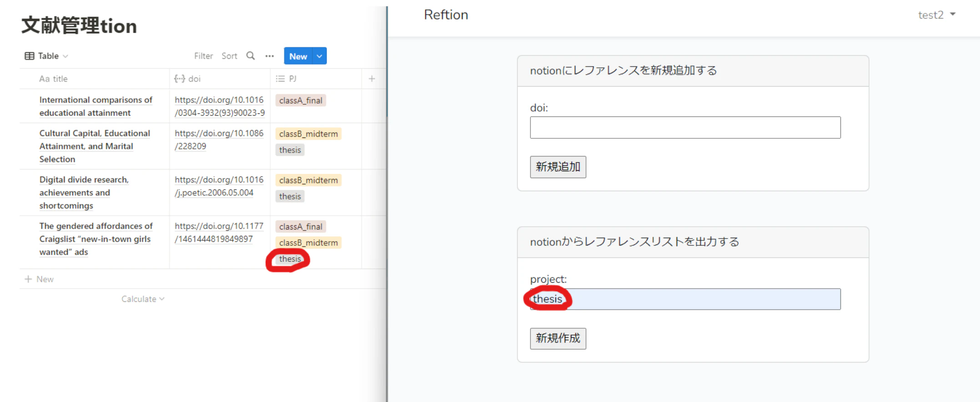Click thesis tag in Digital divide row

[x=290, y=196]
